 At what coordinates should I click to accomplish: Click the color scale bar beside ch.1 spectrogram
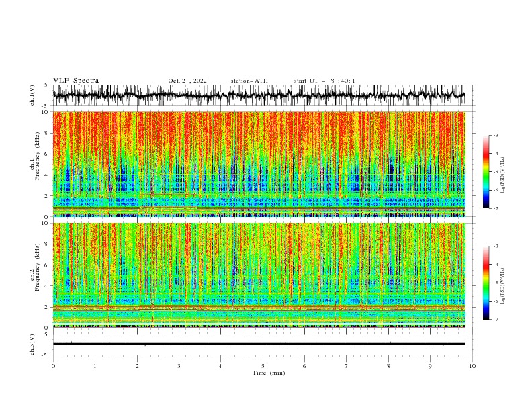point(486,172)
